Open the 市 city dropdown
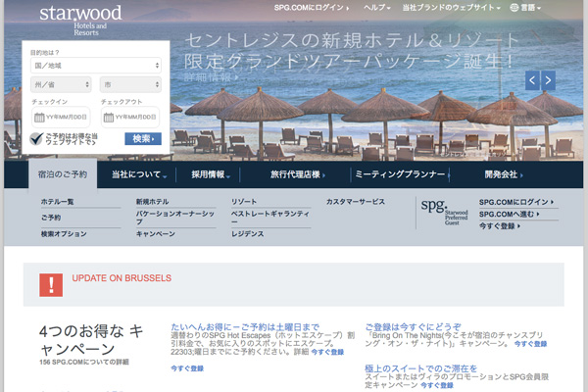Image resolution: width=588 pixels, height=392 pixels. coord(130,85)
